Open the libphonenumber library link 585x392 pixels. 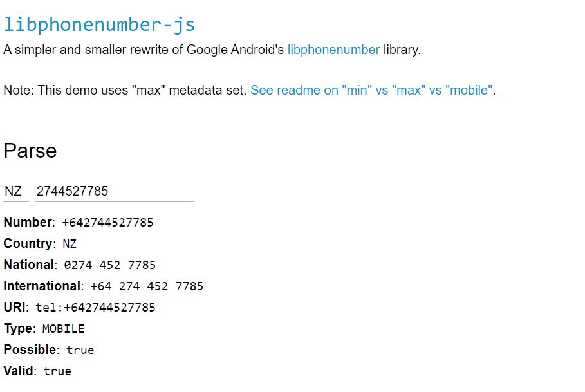pyautogui.click(x=333, y=50)
